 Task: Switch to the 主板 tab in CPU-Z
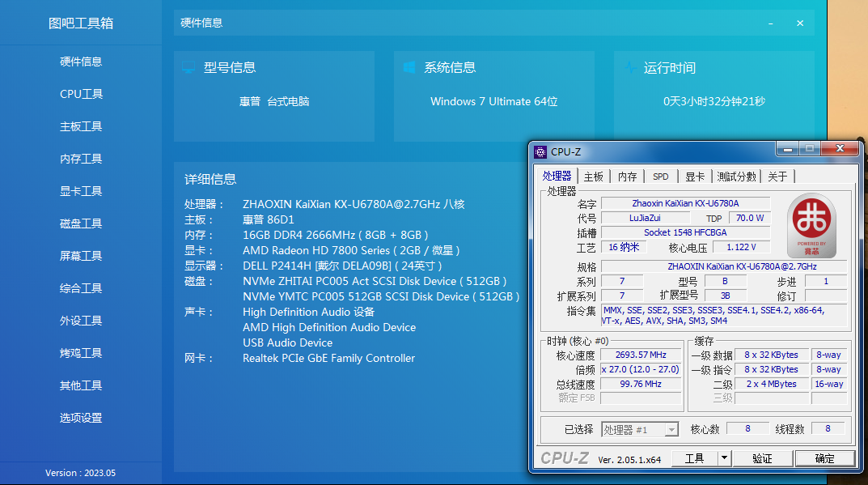pos(593,176)
